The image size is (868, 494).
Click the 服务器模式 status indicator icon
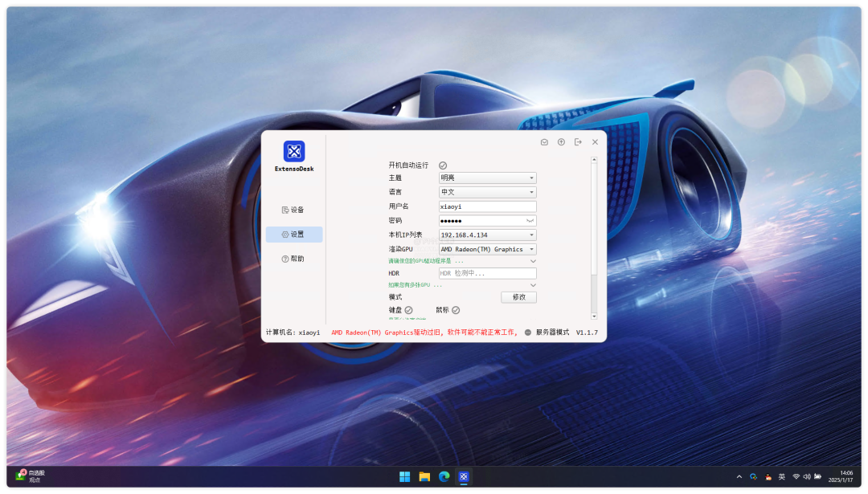tap(528, 332)
